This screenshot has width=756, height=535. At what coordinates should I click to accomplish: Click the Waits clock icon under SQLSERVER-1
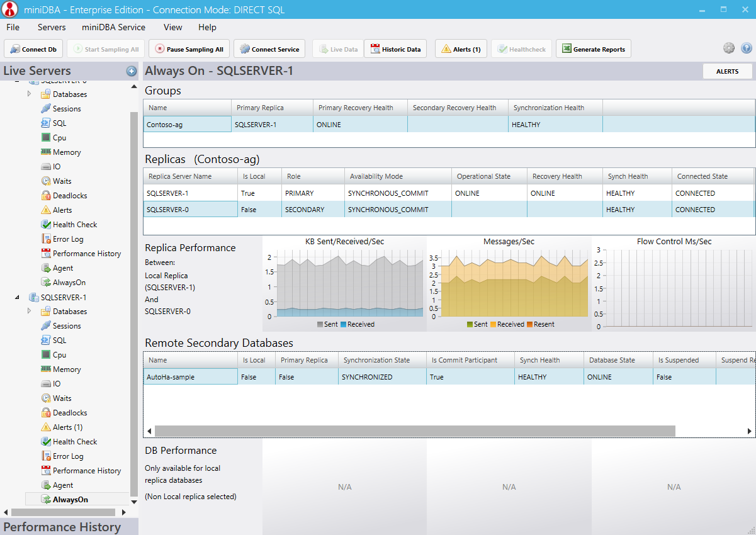click(x=46, y=398)
